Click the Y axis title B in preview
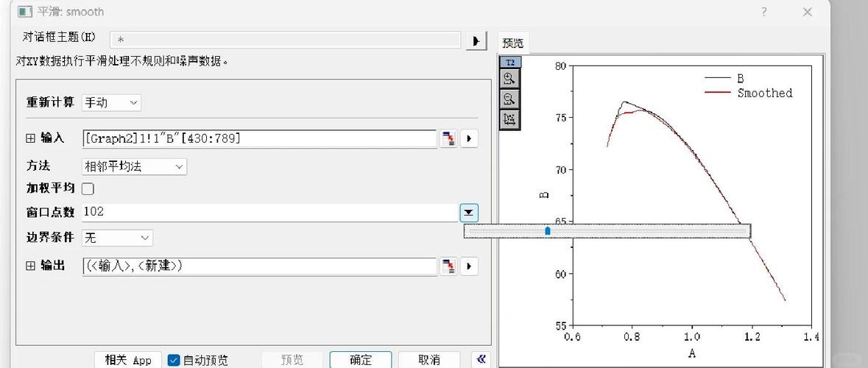This screenshot has height=368, width=868. coord(544,195)
